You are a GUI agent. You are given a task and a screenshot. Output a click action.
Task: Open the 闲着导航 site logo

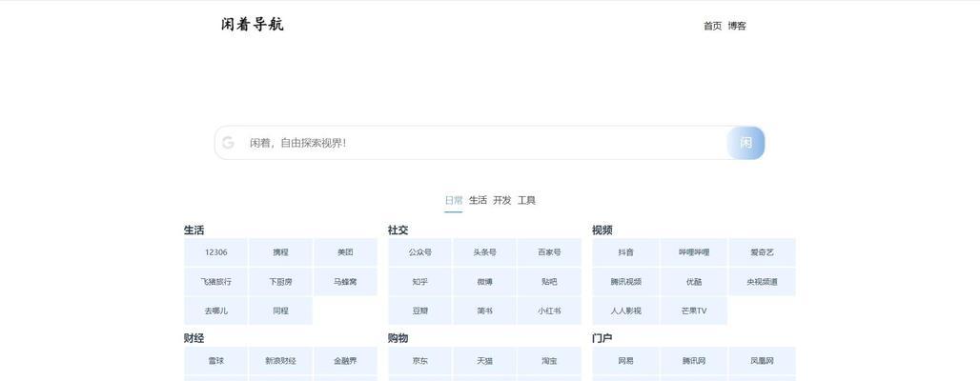click(x=253, y=25)
